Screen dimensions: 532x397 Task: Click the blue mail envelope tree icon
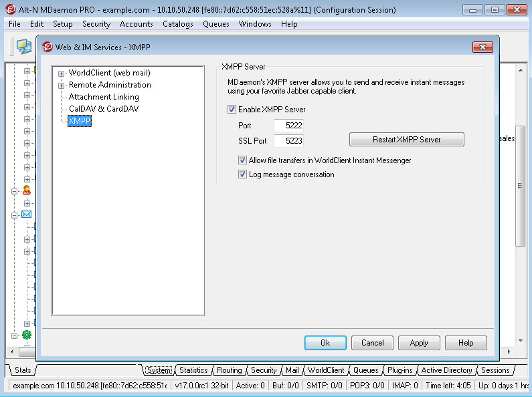click(x=27, y=215)
